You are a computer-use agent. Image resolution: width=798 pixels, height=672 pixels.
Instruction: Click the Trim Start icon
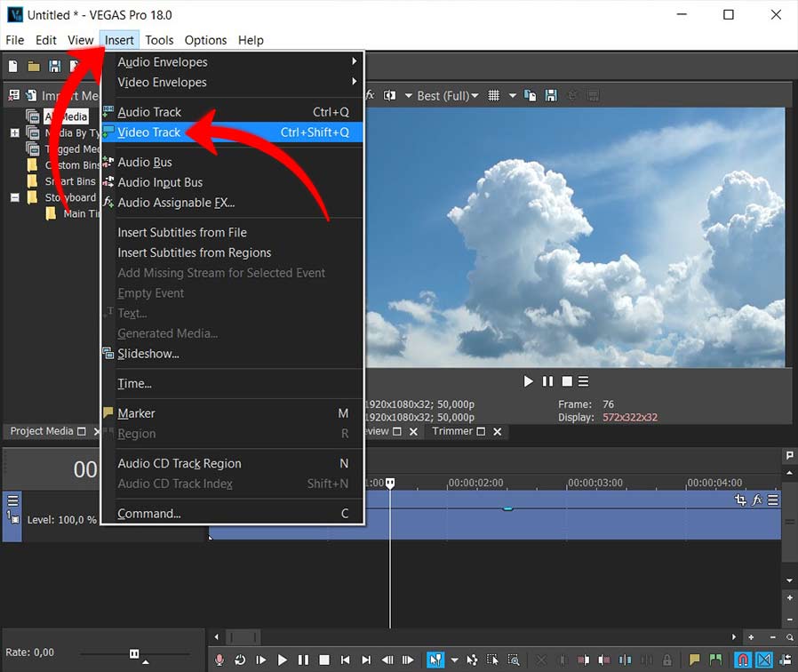pos(584,660)
